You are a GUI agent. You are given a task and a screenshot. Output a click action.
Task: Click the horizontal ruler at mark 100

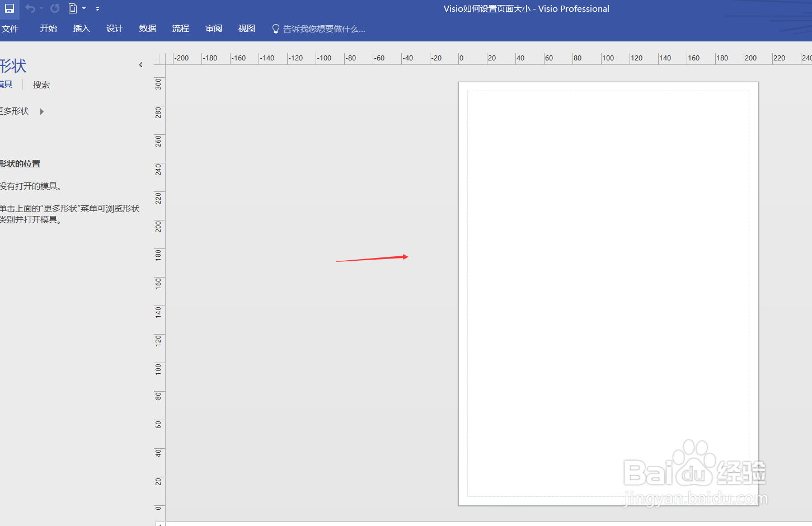pos(608,58)
